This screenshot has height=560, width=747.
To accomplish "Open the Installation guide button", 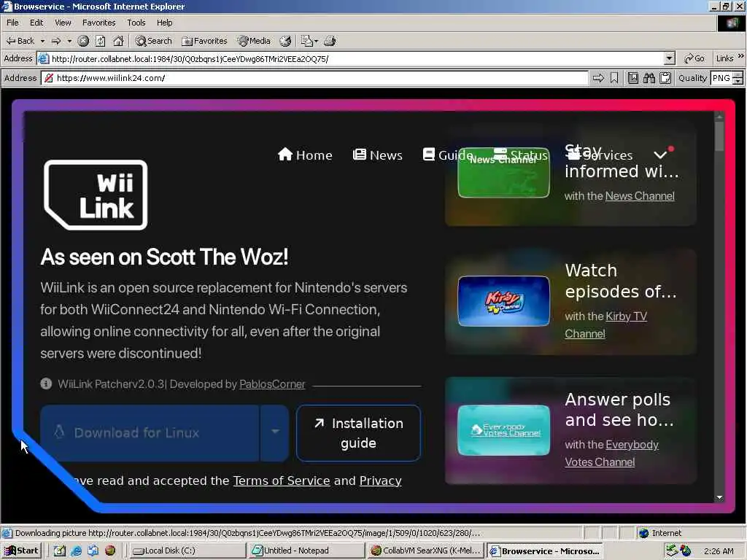I will point(358,433).
